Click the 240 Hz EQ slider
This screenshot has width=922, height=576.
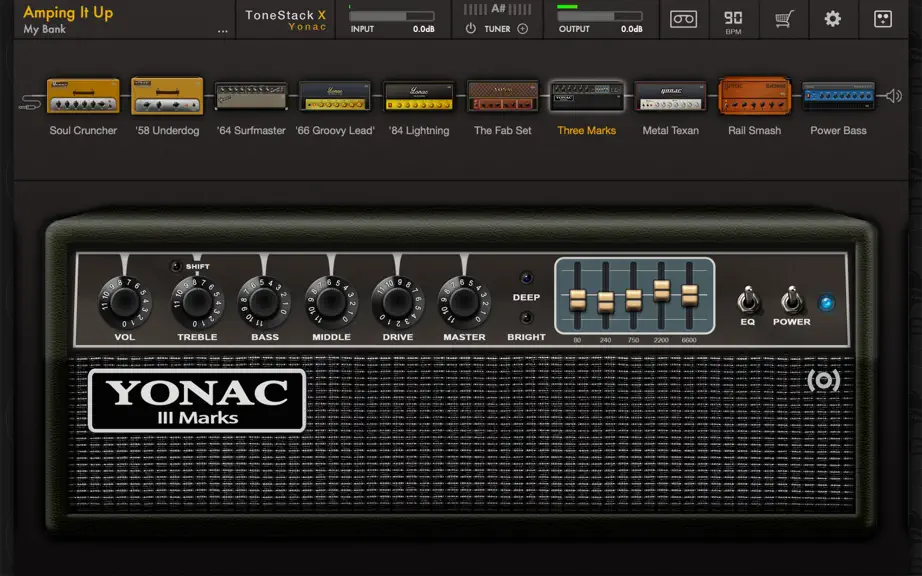[606, 302]
